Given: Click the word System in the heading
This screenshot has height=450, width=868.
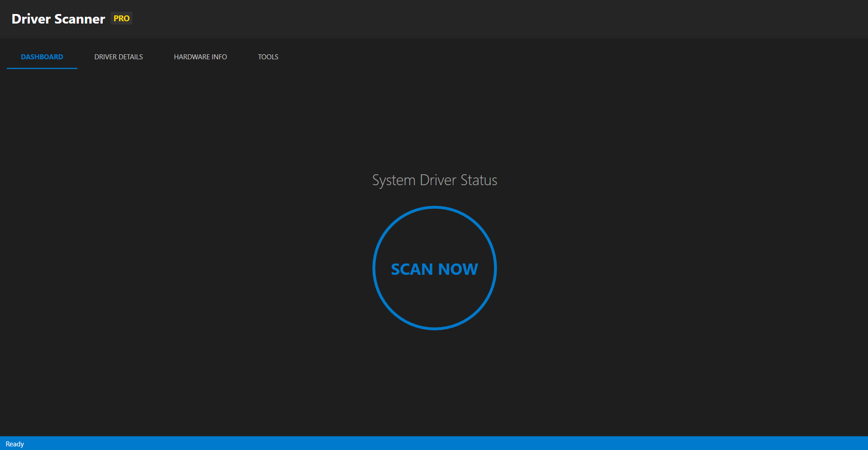Looking at the screenshot, I should point(393,180).
